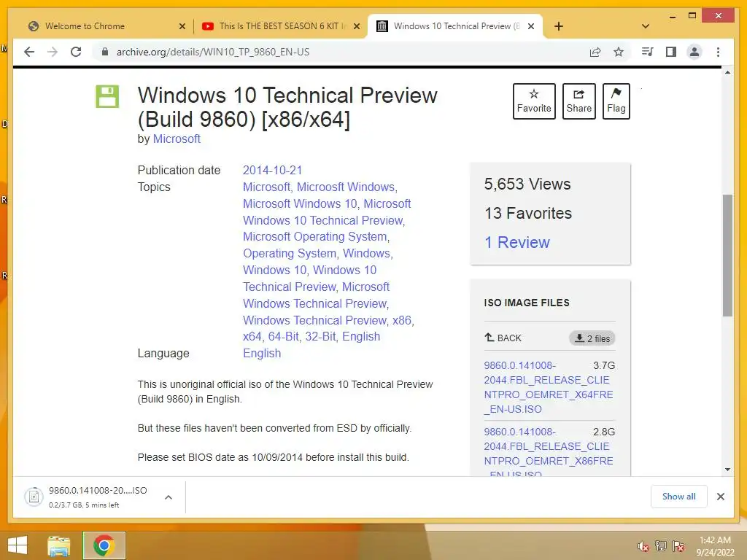The image size is (747, 560).
Task: Click the forward navigation arrow
Action: coord(53,52)
